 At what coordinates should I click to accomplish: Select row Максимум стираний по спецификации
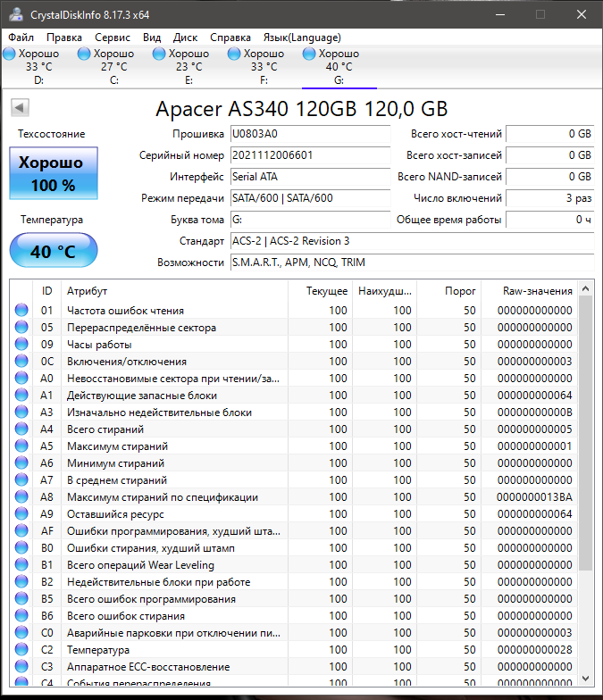[293, 496]
